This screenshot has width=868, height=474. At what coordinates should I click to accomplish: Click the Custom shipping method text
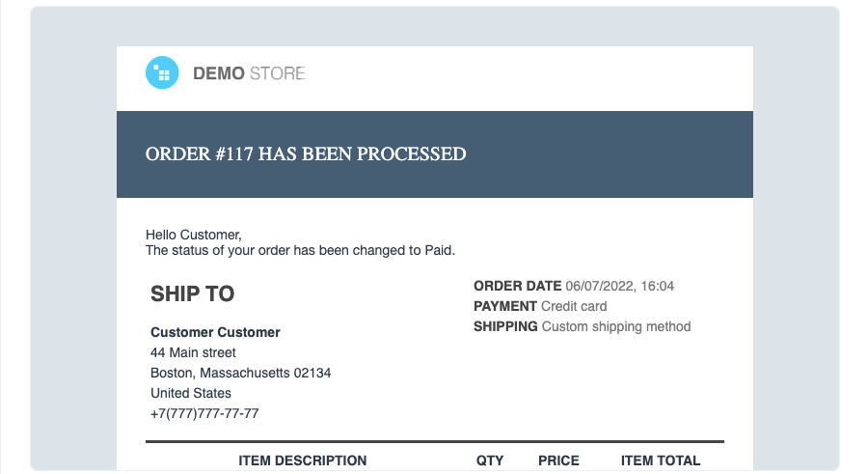point(616,326)
